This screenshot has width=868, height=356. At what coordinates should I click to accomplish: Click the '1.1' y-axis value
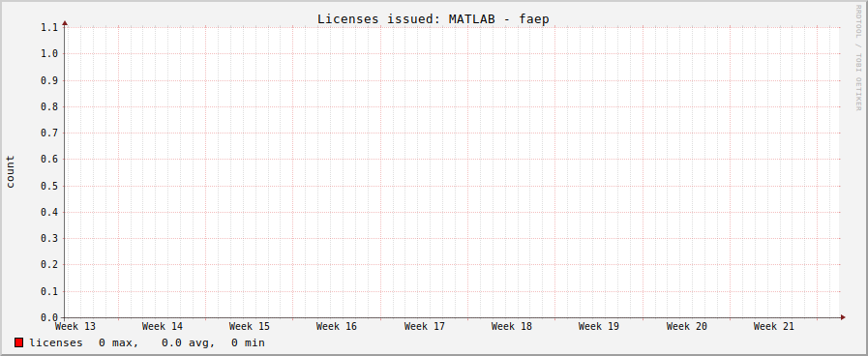tap(49, 27)
